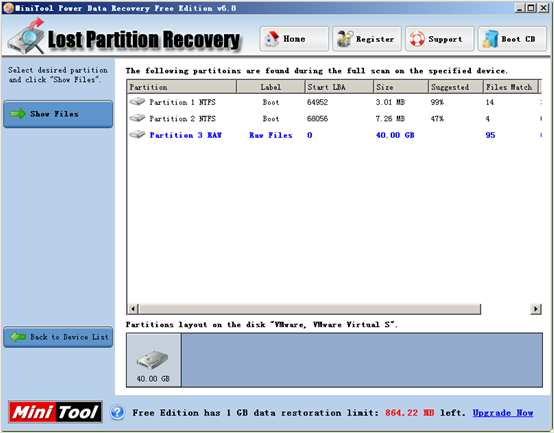The width and height of the screenshot is (554, 433).
Task: Click the drive icon for Partition 3 RAW
Action: (x=137, y=135)
